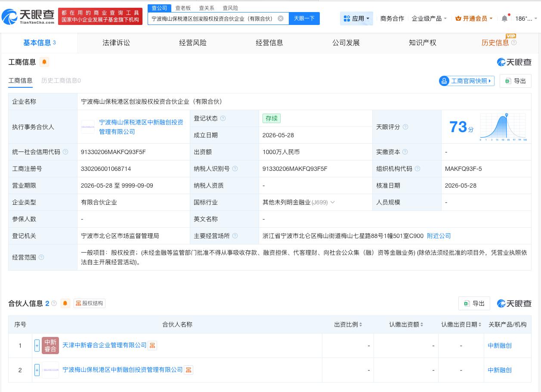Screen dimensions: 541x392
Task: Open equity chart icon for 天津中新睿合
Action: [152, 346]
